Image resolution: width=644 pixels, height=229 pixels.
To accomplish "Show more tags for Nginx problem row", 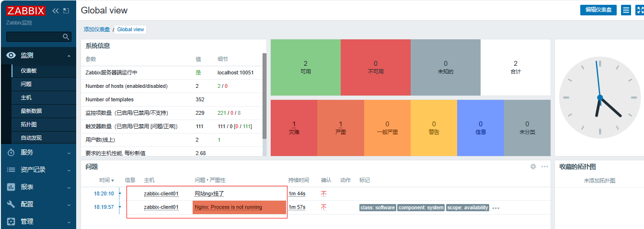I will click(496, 208).
